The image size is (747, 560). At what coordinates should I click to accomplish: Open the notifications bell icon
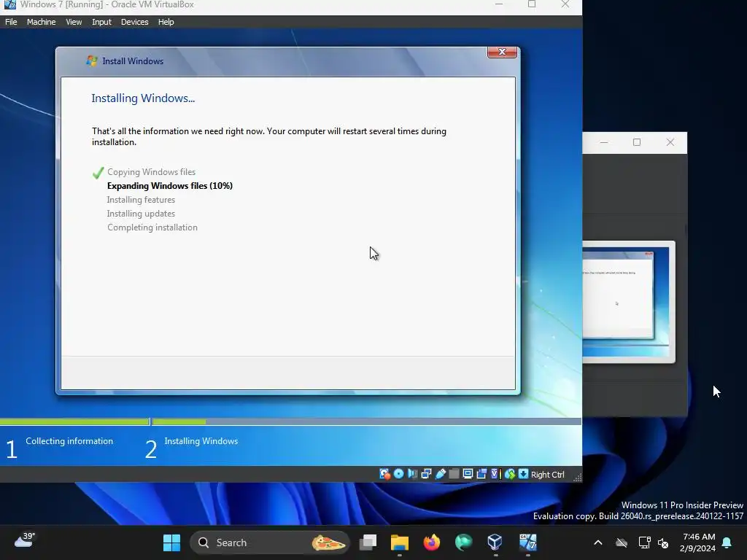pyautogui.click(x=727, y=542)
